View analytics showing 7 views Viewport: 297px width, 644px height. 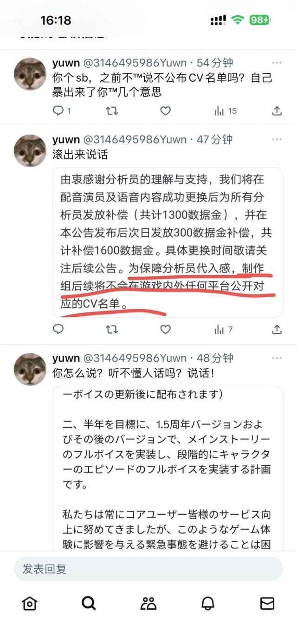tap(223, 330)
